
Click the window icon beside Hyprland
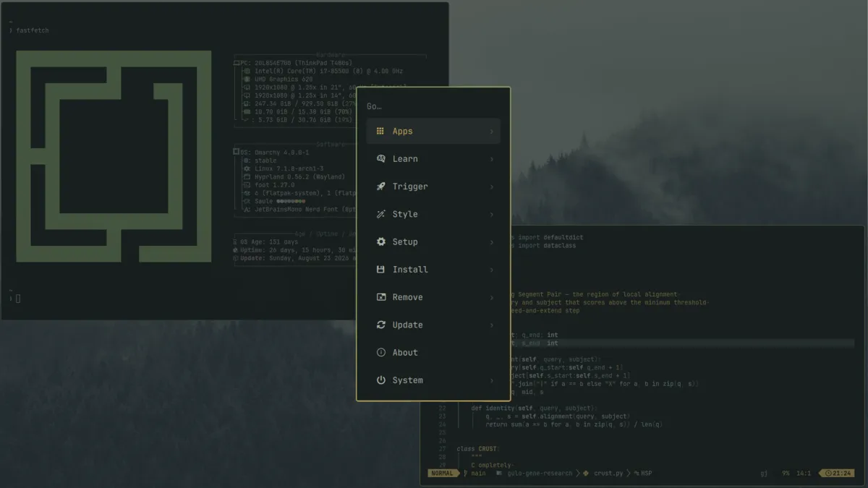(x=247, y=177)
